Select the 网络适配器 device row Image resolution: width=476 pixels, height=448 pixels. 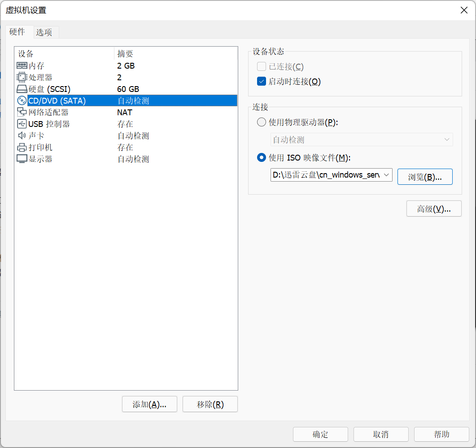click(126, 112)
